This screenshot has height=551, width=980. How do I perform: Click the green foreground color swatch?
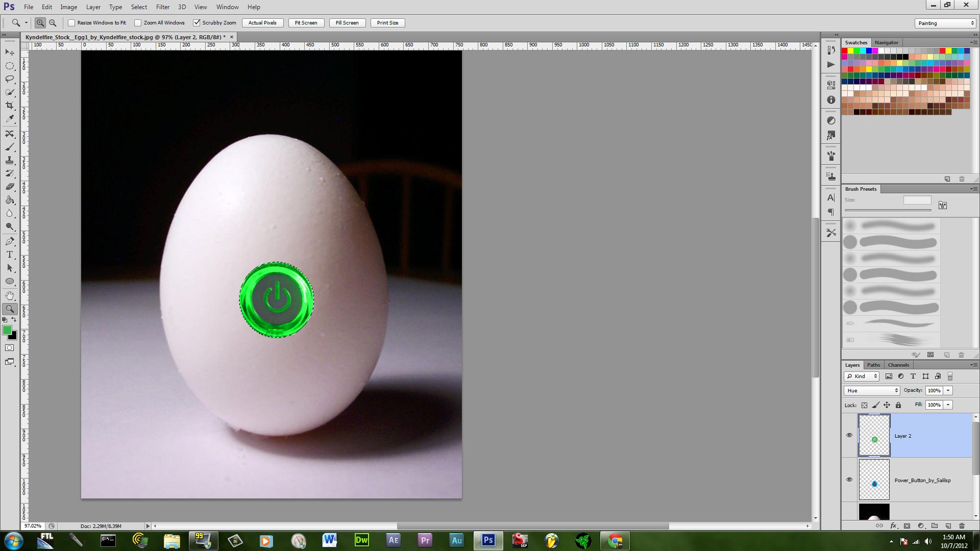coord(7,331)
